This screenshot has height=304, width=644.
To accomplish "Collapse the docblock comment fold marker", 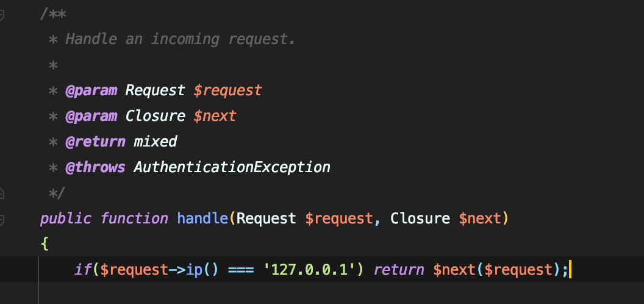I will 2,15.
